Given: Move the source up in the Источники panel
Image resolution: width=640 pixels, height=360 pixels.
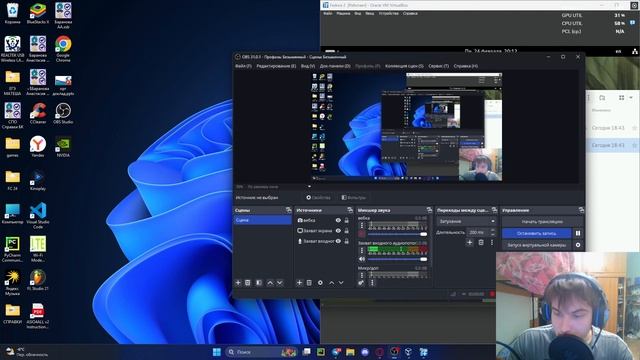Looking at the screenshot, I should 331,282.
